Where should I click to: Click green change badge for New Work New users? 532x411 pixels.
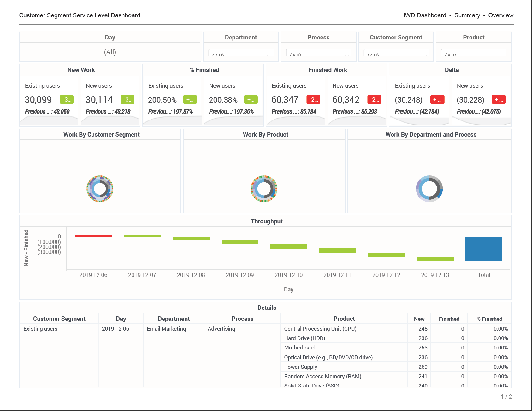[x=127, y=100]
